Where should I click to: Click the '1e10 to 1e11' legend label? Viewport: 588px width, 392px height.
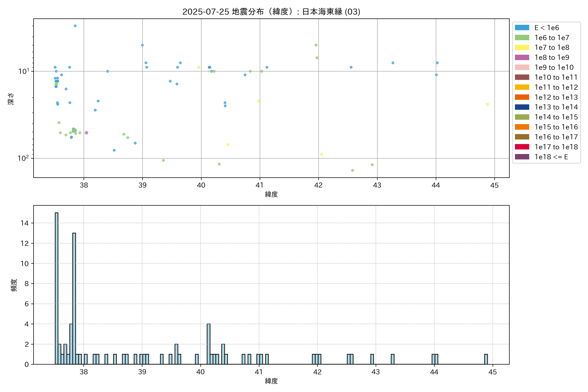(556, 77)
